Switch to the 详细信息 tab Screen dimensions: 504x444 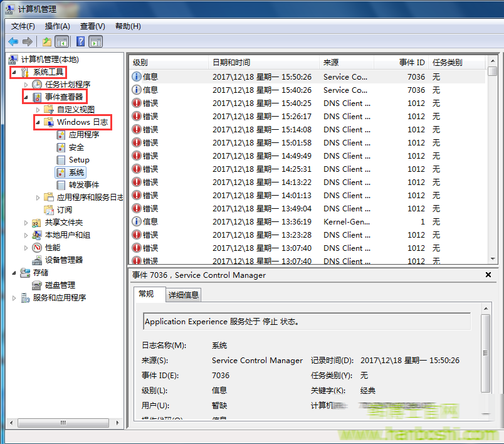pos(183,295)
